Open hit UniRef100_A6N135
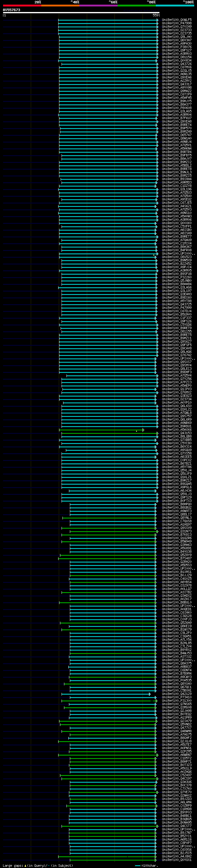 tap(177, 74)
